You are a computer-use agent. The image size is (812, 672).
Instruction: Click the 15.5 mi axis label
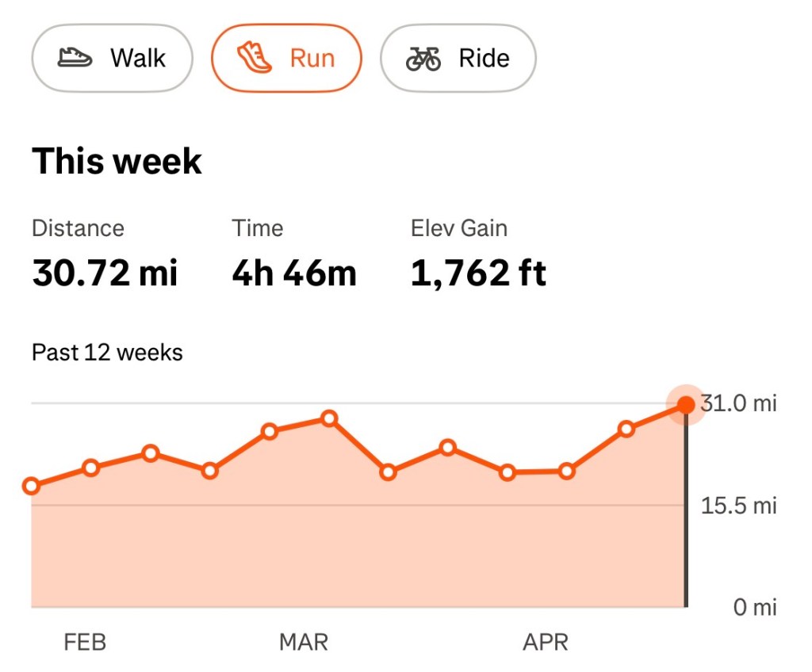[x=738, y=505]
